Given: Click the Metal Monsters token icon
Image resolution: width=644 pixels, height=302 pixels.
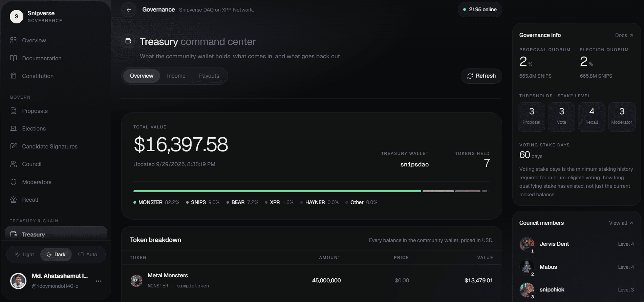Looking at the screenshot, I should [136, 281].
